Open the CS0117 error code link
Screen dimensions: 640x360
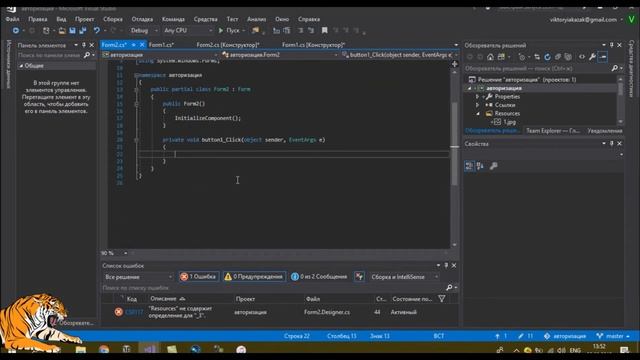(134, 312)
